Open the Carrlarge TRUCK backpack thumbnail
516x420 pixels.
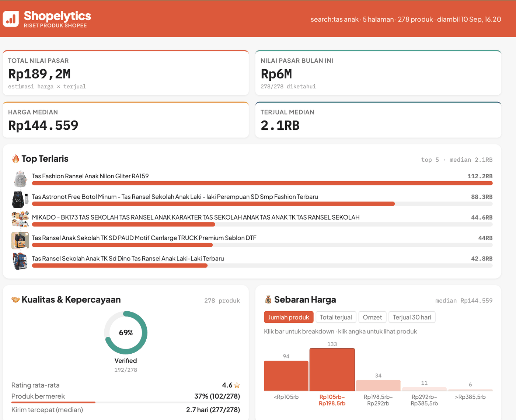point(20,241)
